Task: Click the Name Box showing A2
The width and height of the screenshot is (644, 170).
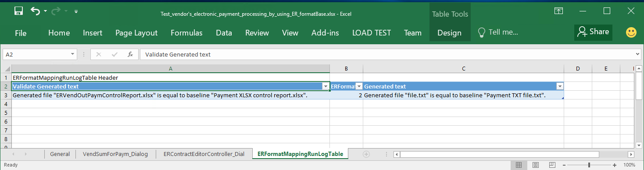Action: click(37, 54)
